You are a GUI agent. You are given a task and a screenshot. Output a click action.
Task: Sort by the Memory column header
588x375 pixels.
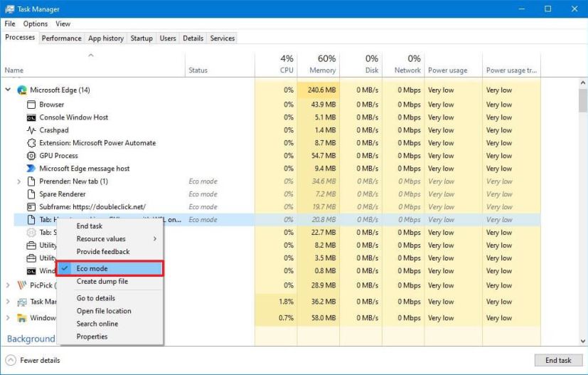319,65
